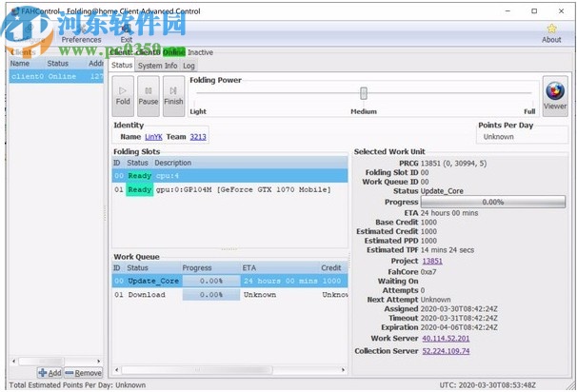Image resolution: width=577 pixels, height=392 pixels.
Task: Click the Name column header in Clients
Action: [x=20, y=63]
